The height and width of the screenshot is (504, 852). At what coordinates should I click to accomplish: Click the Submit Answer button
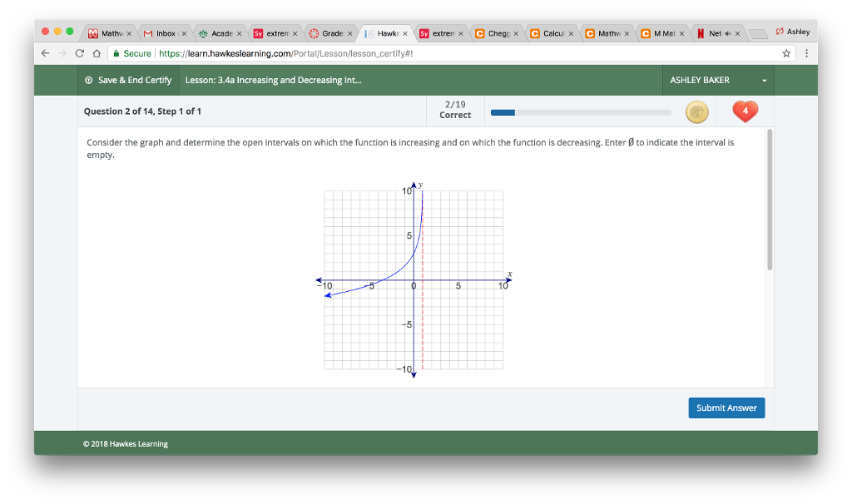(726, 408)
